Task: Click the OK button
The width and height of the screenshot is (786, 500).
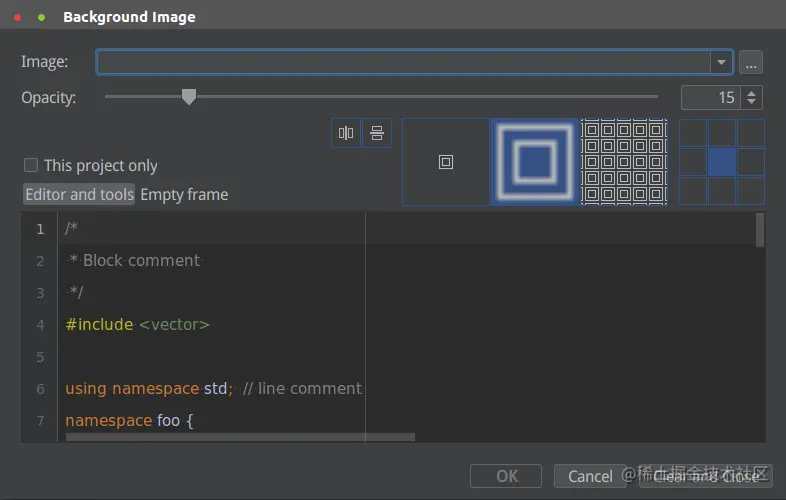Action: click(x=506, y=476)
